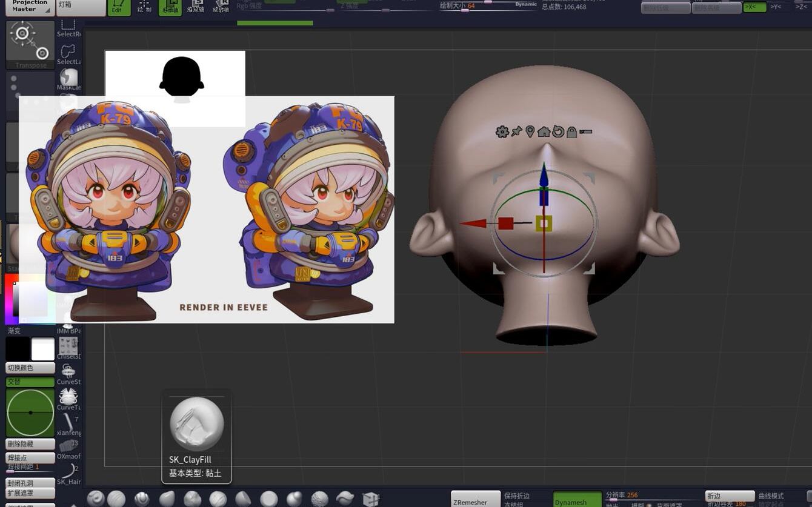Click the pin icon above the model

tap(516, 131)
